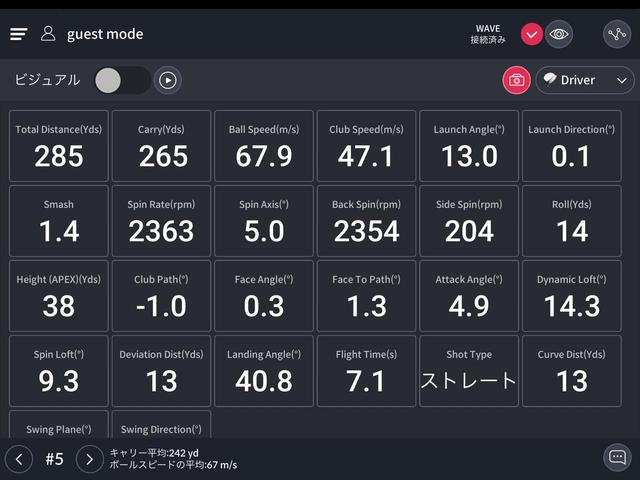Viewport: 640px width, 480px height.
Task: Click the Launch Direction 0.1 value
Action: 571,156
